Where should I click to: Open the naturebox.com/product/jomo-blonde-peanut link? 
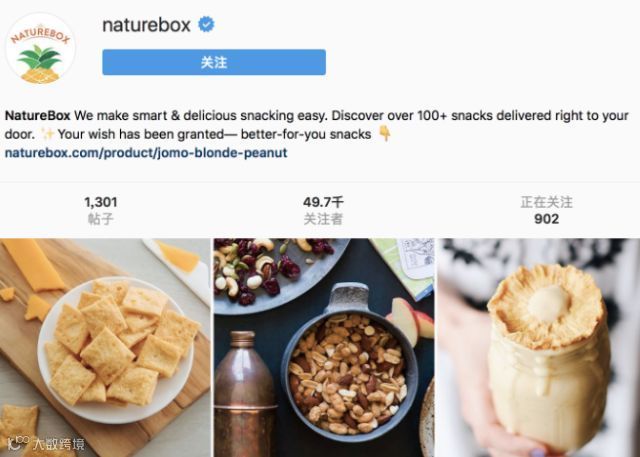(x=146, y=153)
